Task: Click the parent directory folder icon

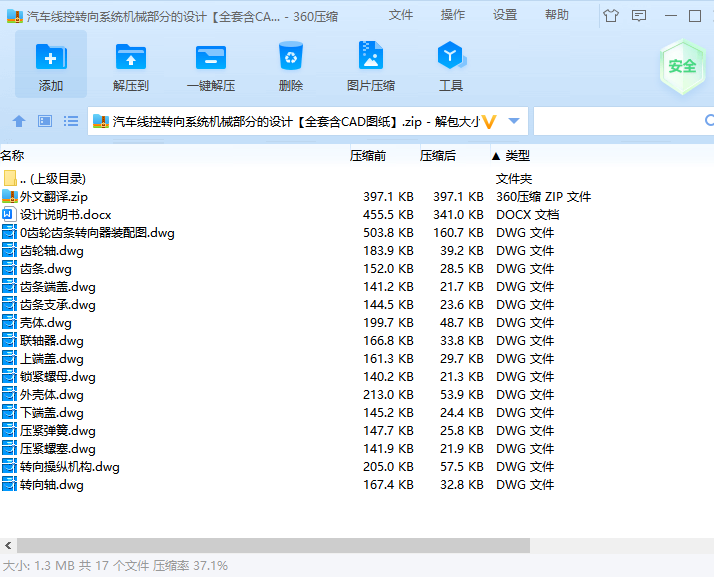Action: [x=10, y=178]
